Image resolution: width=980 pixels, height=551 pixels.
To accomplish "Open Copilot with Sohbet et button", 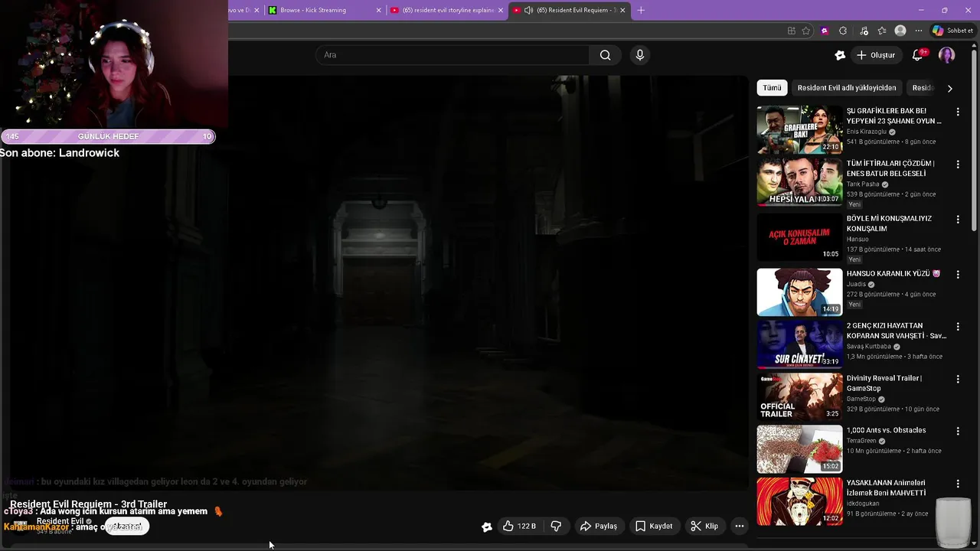I will 952,31.
